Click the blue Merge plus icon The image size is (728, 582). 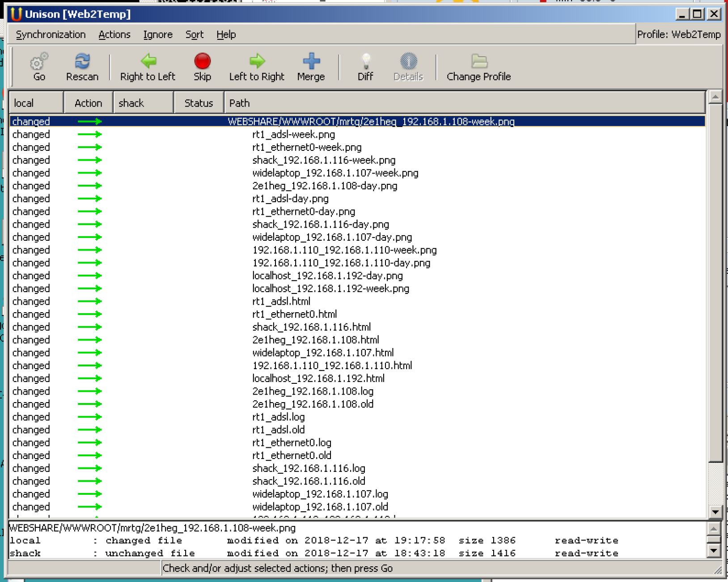pyautogui.click(x=311, y=61)
